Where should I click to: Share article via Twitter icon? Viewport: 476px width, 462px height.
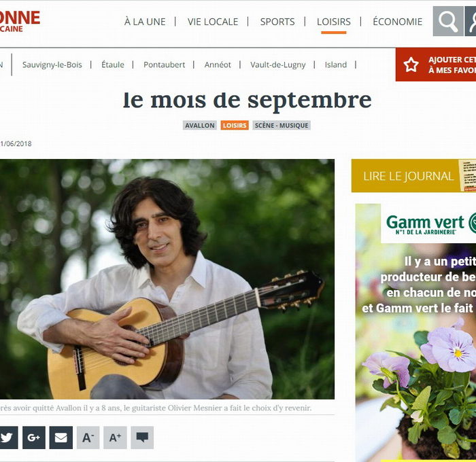[7, 438]
